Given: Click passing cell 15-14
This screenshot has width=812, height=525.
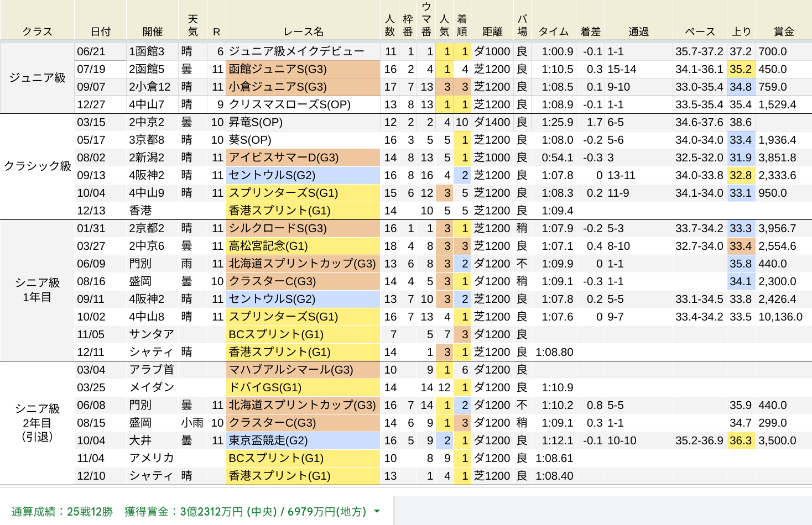Looking at the screenshot, I should 638,69.
